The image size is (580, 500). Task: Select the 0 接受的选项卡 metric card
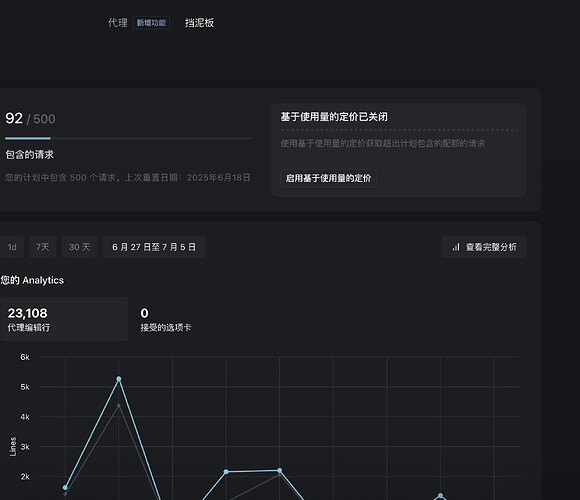point(166,319)
